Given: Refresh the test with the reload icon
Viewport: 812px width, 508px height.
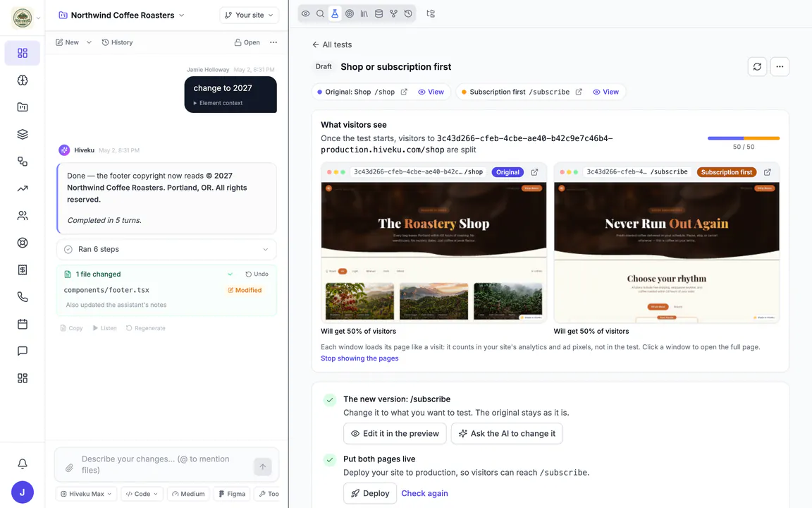Looking at the screenshot, I should click(757, 67).
